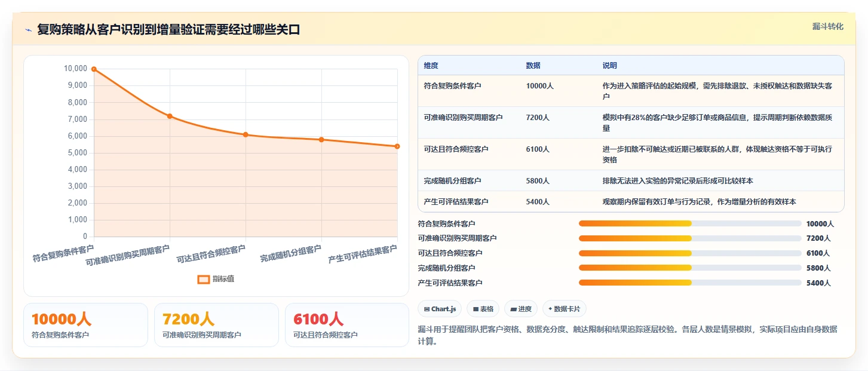Click the lightning icon beside the title
Viewport: 868px width, 371px height.
point(29,29)
